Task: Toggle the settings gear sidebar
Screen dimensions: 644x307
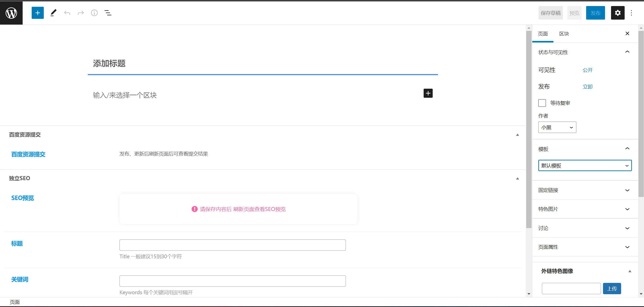Action: pos(618,13)
